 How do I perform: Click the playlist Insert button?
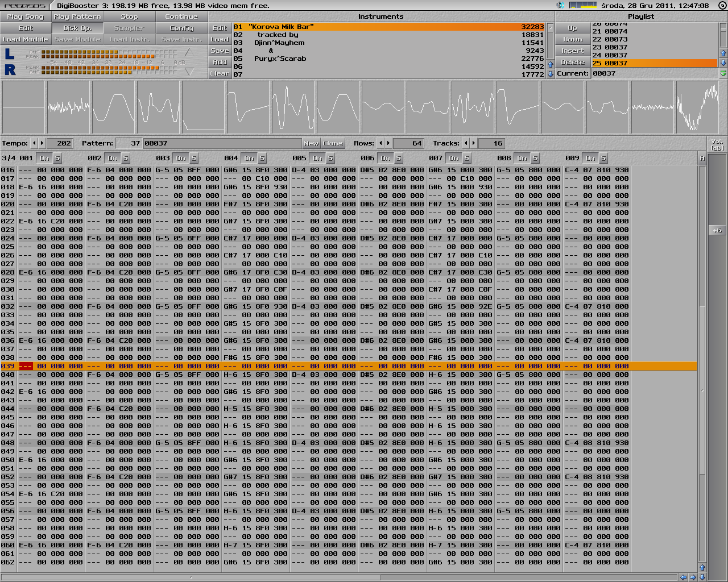point(573,51)
